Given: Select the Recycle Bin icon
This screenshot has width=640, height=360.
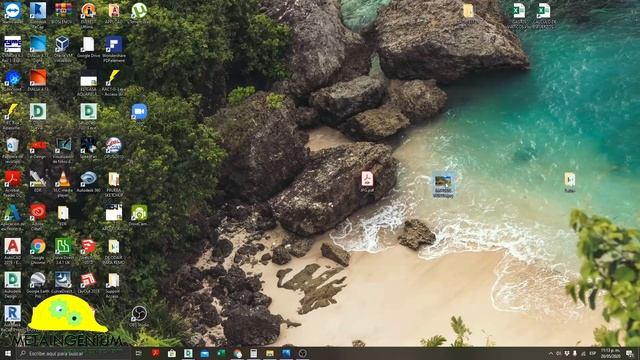Looking at the screenshot, I should click(13, 145).
